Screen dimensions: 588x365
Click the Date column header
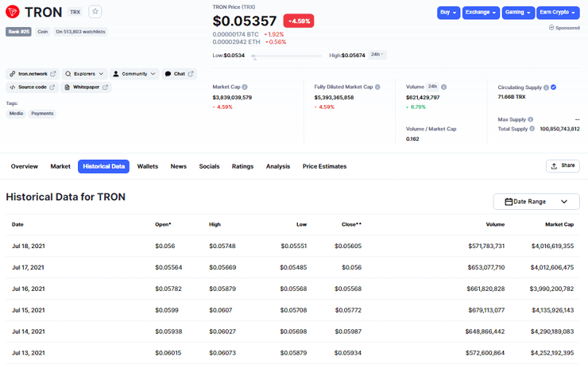[x=17, y=224]
